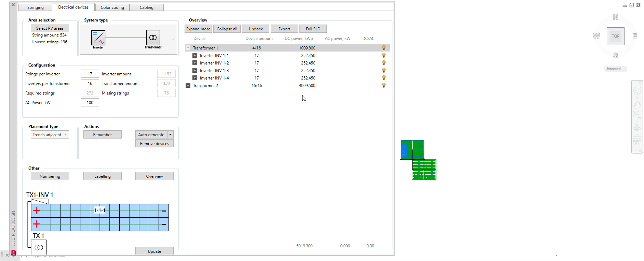Viewport: 644px width, 261px height.
Task: Click the TX 1 transformer symbol in preview
Action: click(39, 247)
